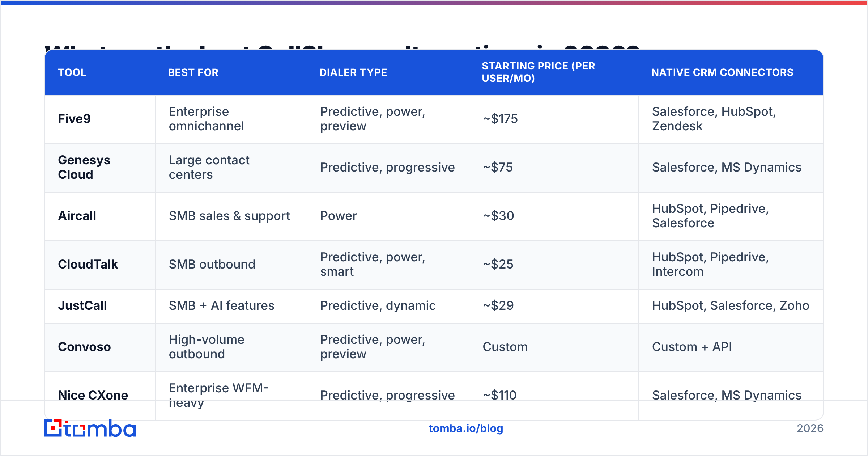Select the HubSpot, Salesforce, Zoho cell
This screenshot has width=868, height=456.
tap(731, 305)
